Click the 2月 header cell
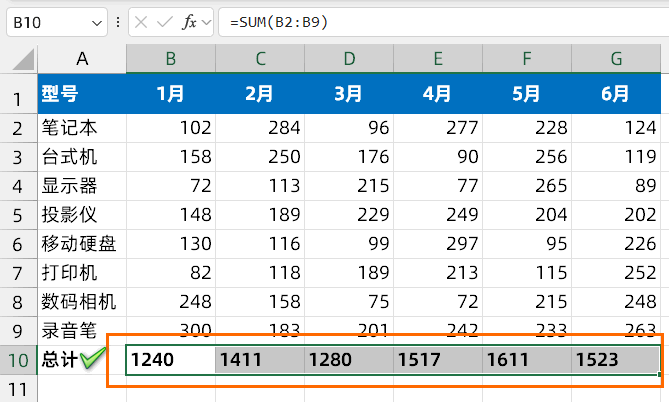669x402 pixels. pyautogui.click(x=260, y=94)
